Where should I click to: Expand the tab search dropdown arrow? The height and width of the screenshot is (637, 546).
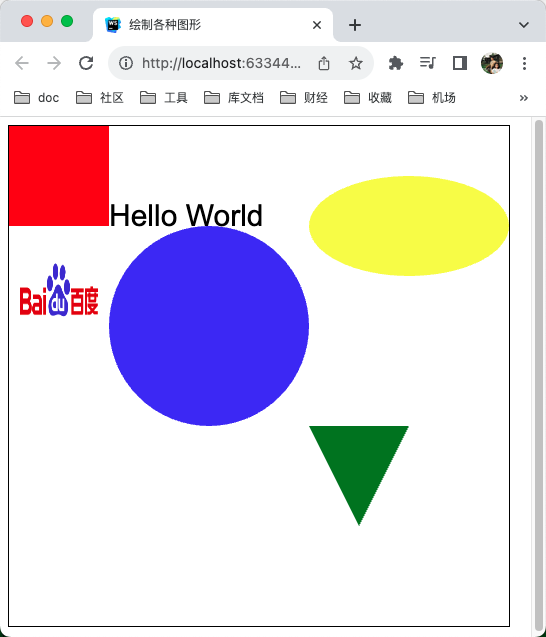524,25
